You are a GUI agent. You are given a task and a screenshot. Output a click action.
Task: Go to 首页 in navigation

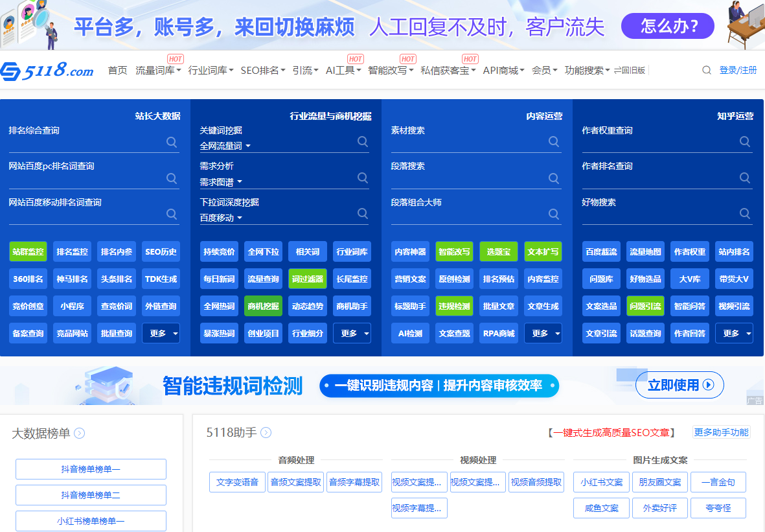tap(118, 70)
